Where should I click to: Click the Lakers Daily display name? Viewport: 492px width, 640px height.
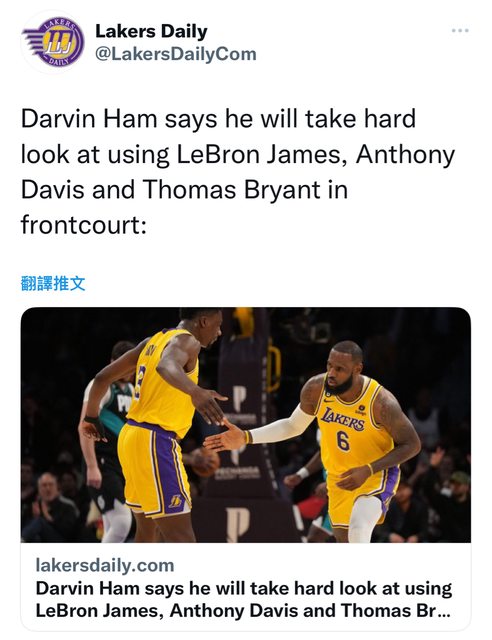coord(151,31)
